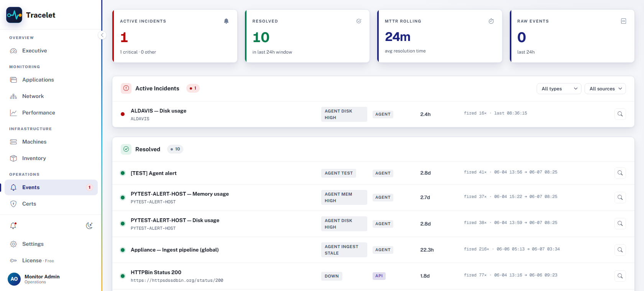Open the All sources dropdown

pyautogui.click(x=605, y=88)
